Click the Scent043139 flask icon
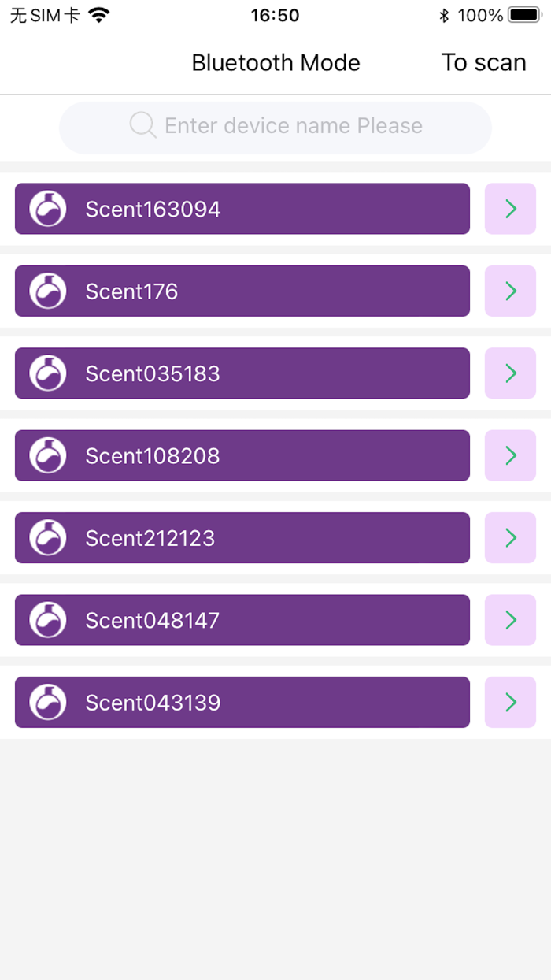The height and width of the screenshot is (980, 551). [47, 702]
